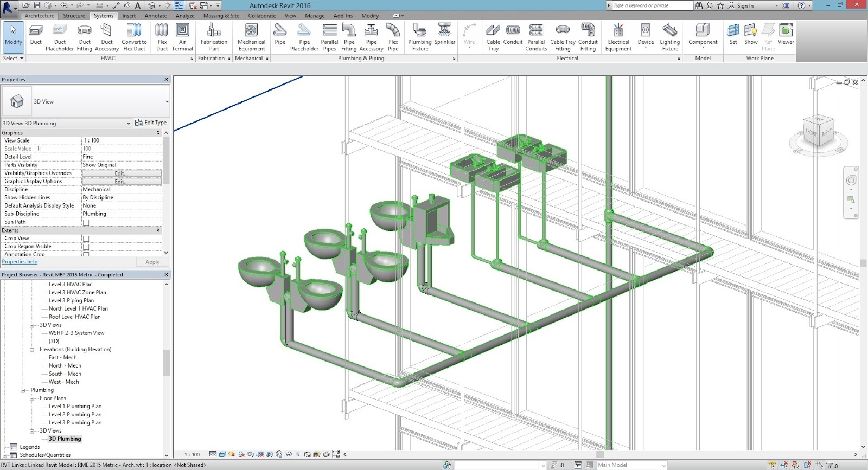Screen dimensions: 868x470
Task: Open the Insert ribbon tab
Action: pos(129,16)
